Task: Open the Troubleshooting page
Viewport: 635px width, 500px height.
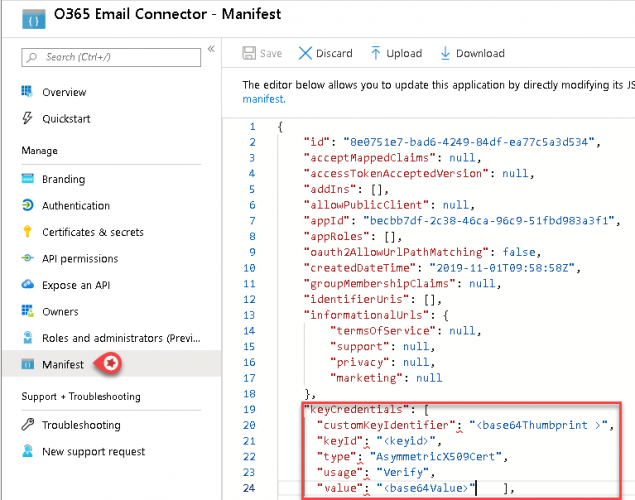Action: pyautogui.click(x=80, y=425)
